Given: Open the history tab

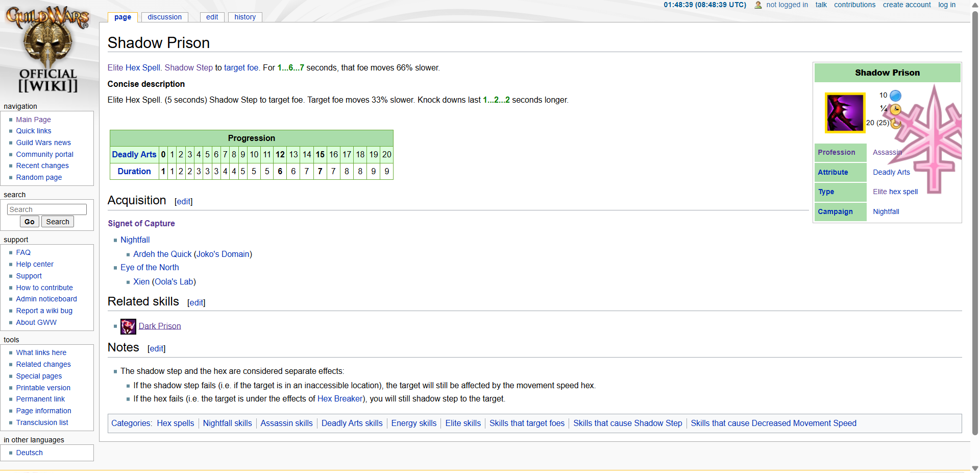Looking at the screenshot, I should 245,17.
